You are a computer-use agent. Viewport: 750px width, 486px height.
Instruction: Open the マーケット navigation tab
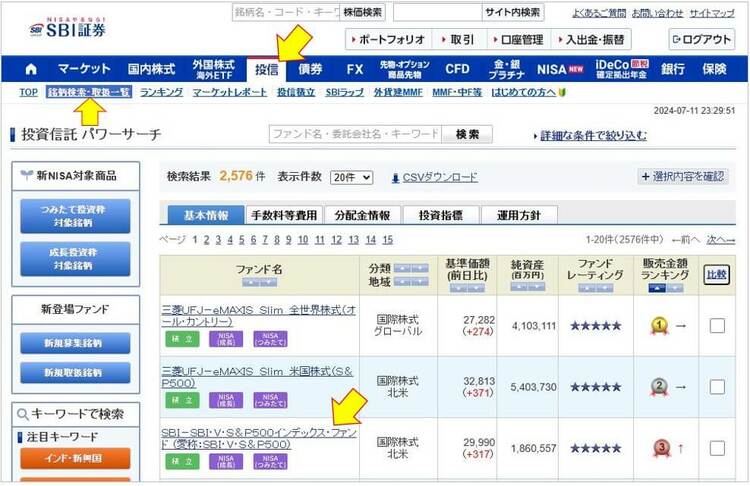(x=84, y=69)
